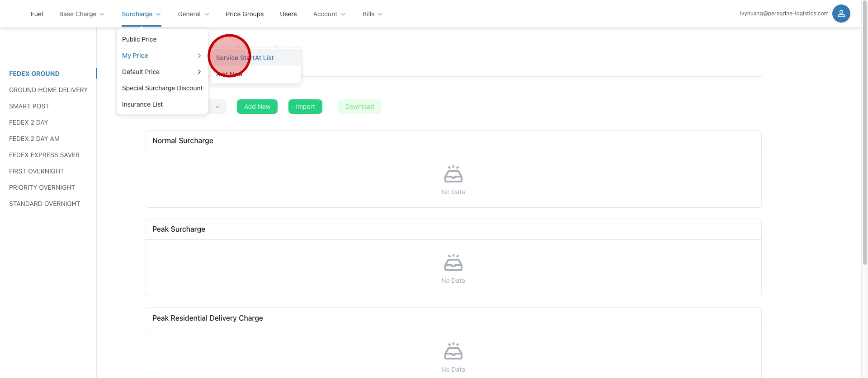Go to the Price Groups tab
This screenshot has height=378, width=868.
245,14
